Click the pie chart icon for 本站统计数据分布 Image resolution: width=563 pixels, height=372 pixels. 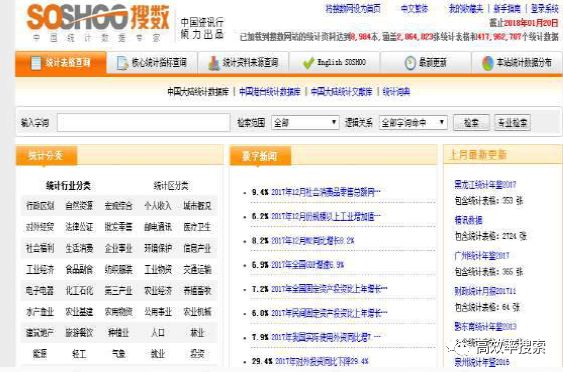488,63
